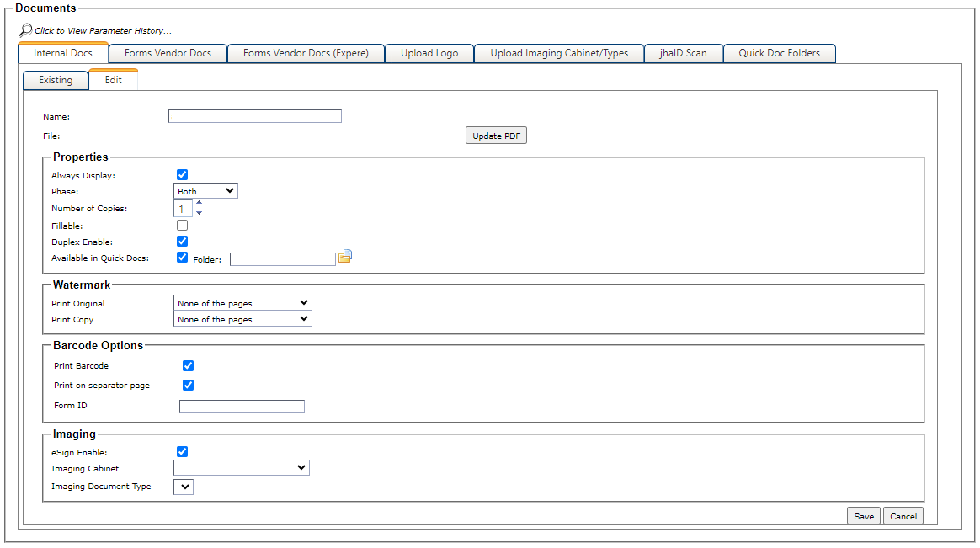Click the up arrow to increase Number of Copies
The height and width of the screenshot is (548, 980).
[199, 203]
